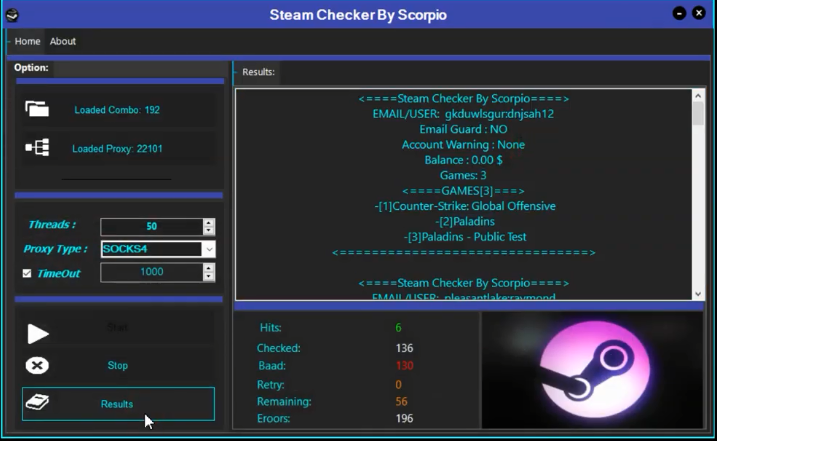Click the "Eroors:" label
This screenshot has width=819, height=460.
(273, 418)
